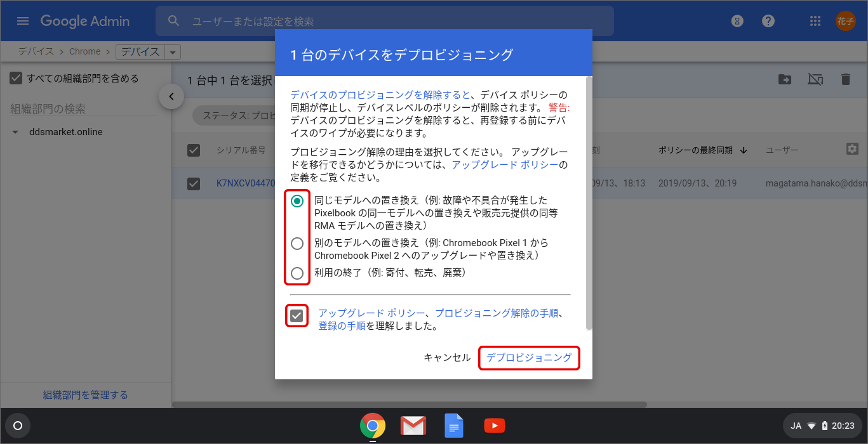
Task: Open the Help question mark icon
Action: pos(768,21)
